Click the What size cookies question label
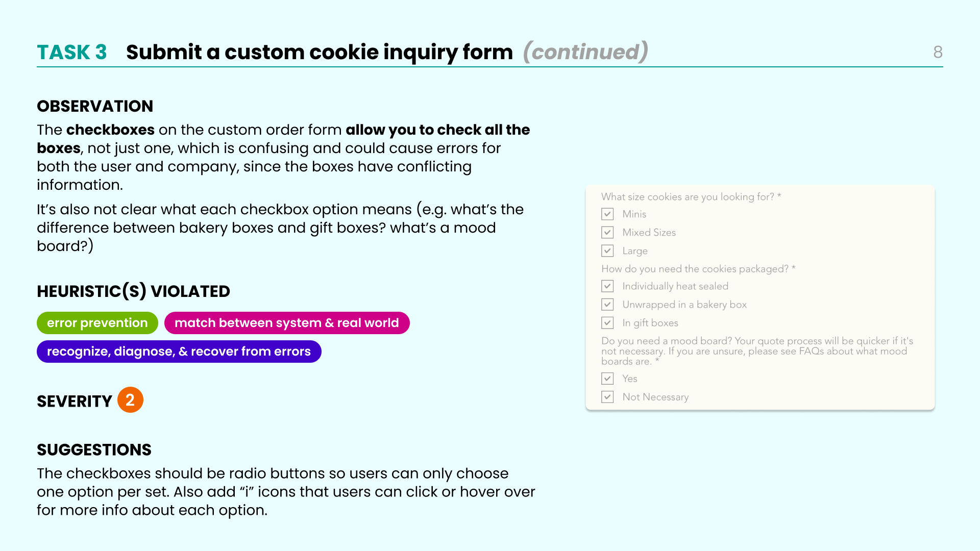980x551 pixels. (691, 197)
